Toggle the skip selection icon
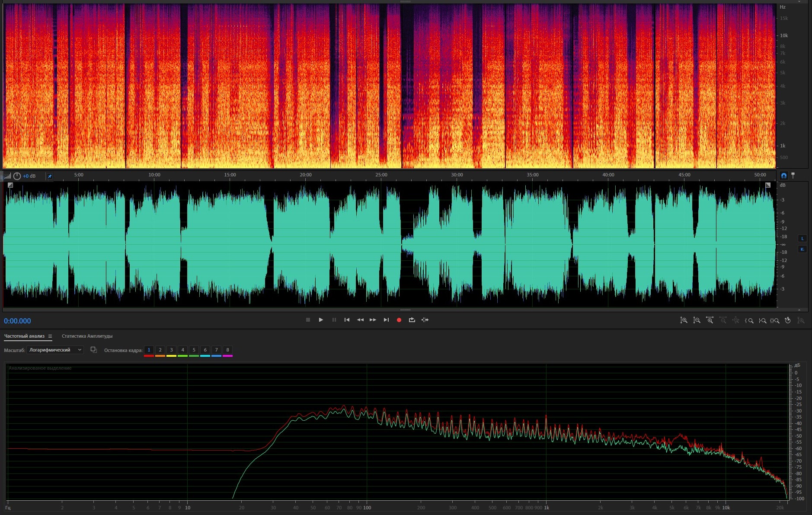Screen dimensions: 812x515 pos(425,320)
